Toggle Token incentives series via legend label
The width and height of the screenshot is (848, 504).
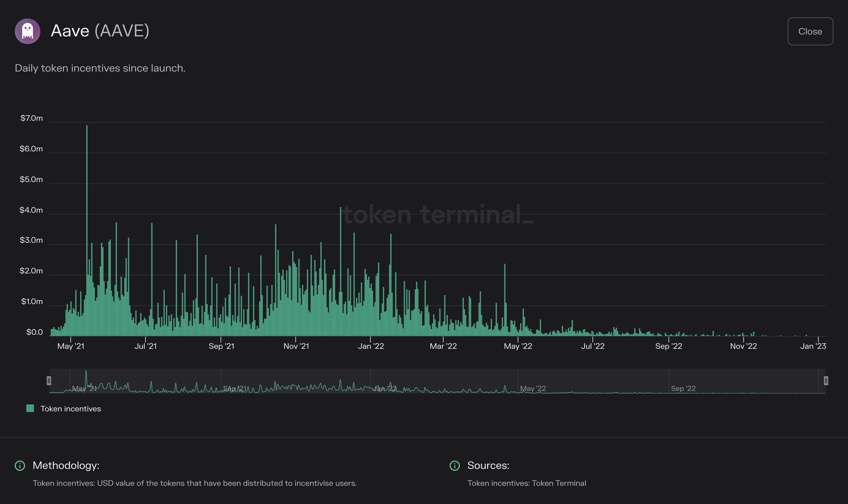[71, 409]
